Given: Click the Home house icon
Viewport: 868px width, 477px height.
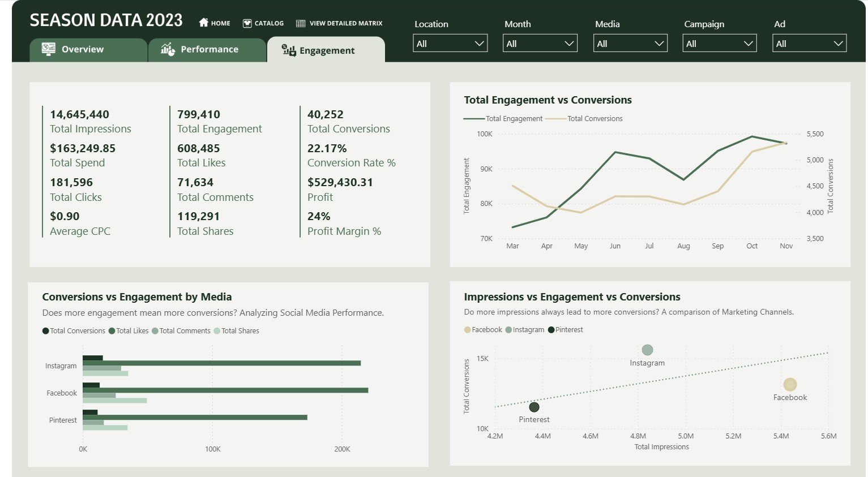Looking at the screenshot, I should click(x=204, y=23).
